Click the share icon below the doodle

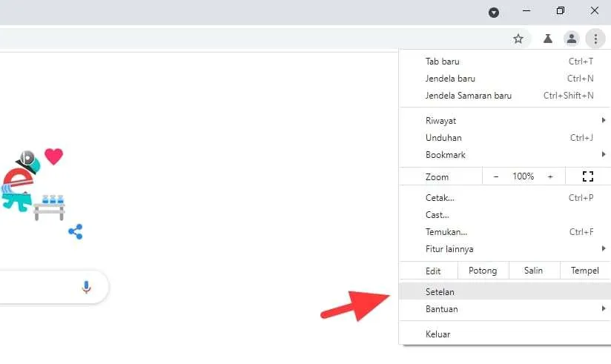[x=76, y=231]
